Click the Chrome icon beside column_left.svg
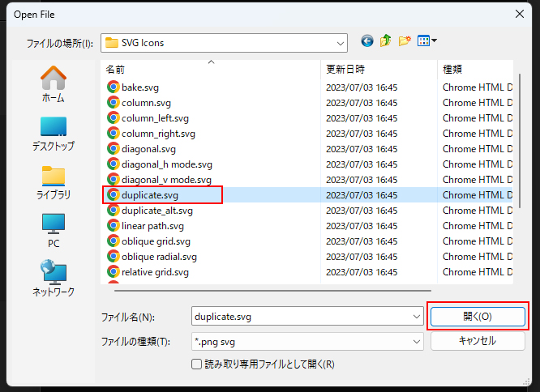540x392 pixels. point(113,118)
